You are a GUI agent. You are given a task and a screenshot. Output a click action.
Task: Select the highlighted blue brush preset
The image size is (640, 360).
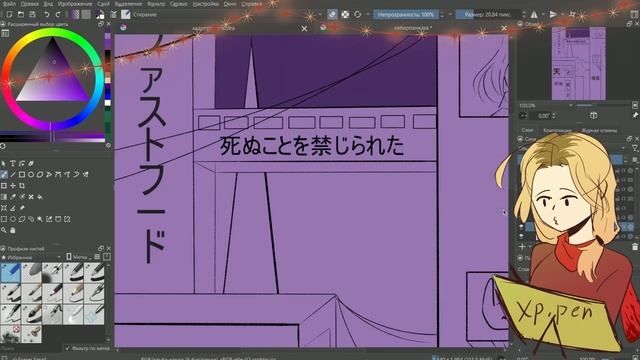[10, 273]
